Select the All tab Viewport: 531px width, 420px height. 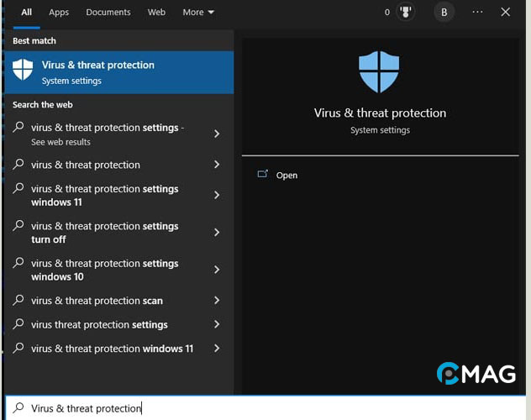point(27,13)
